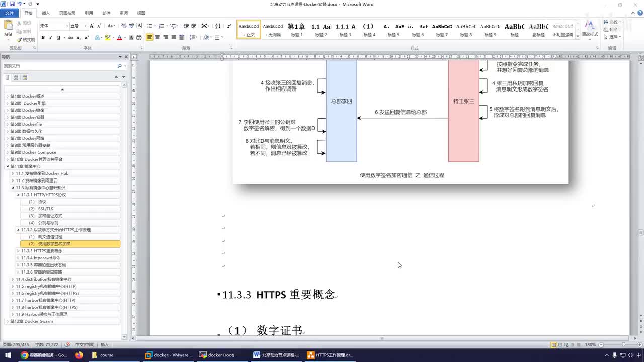Center align the paragraph

pos(158,38)
